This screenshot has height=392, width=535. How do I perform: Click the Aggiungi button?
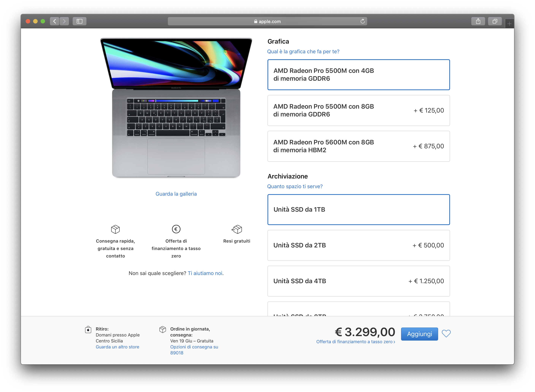pyautogui.click(x=419, y=334)
